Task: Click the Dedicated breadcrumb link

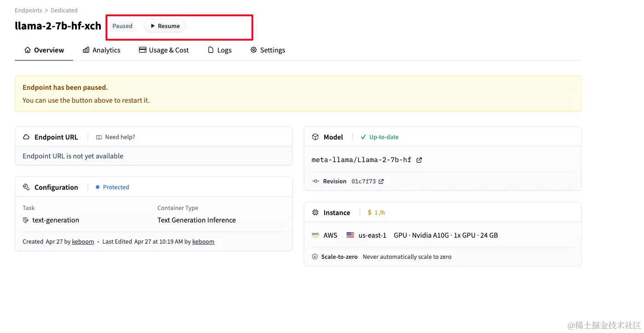Action: (64, 10)
